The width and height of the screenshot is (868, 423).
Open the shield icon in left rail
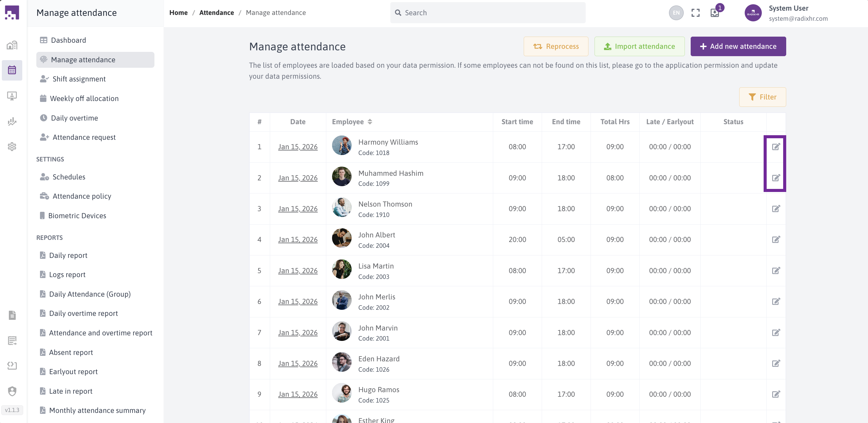click(x=12, y=391)
